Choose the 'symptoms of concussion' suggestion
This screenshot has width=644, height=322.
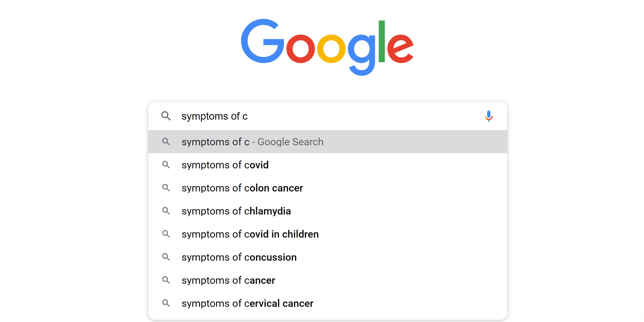point(239,257)
